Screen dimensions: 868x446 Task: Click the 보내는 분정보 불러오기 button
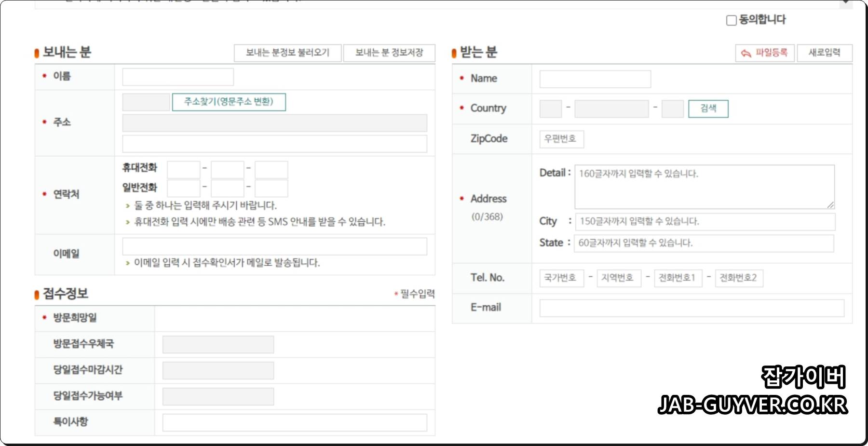click(x=288, y=53)
